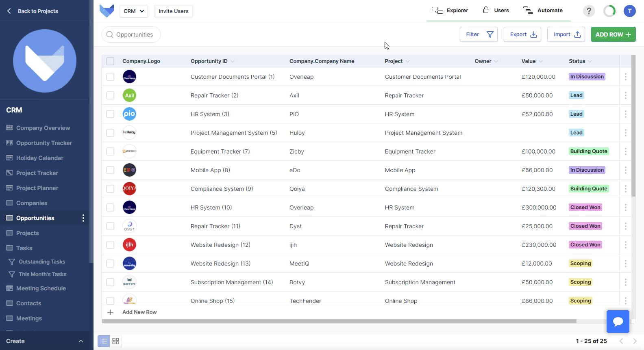The height and width of the screenshot is (350, 644).
Task: Select all rows with header checkbox
Action: click(x=110, y=61)
